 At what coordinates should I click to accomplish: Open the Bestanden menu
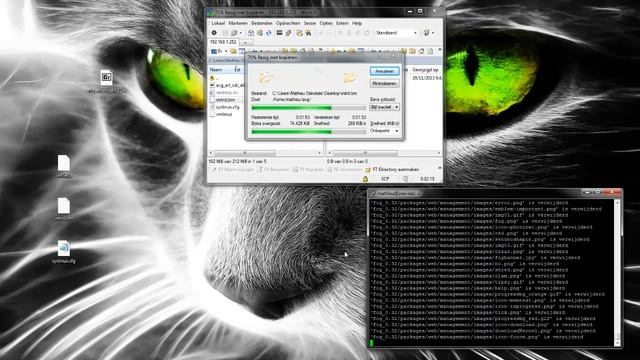pos(262,23)
